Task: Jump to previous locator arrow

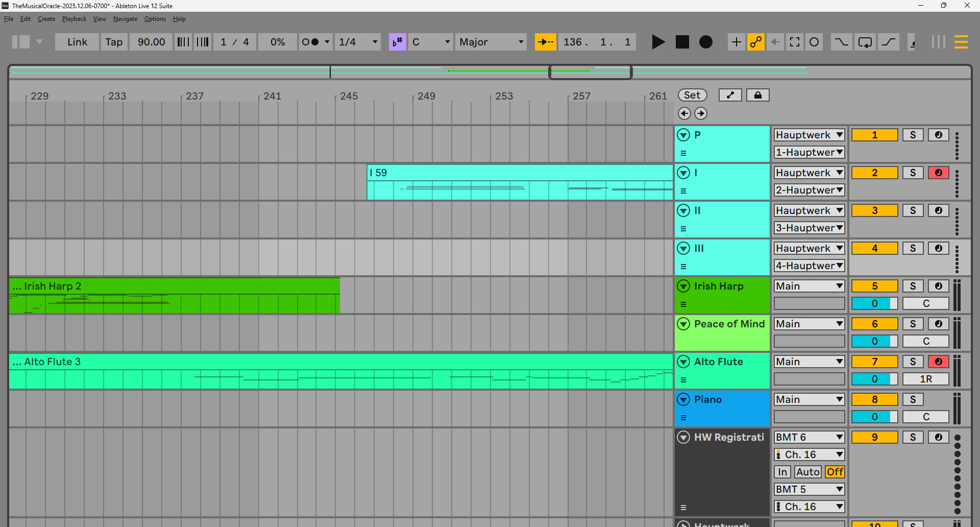Action: point(684,113)
